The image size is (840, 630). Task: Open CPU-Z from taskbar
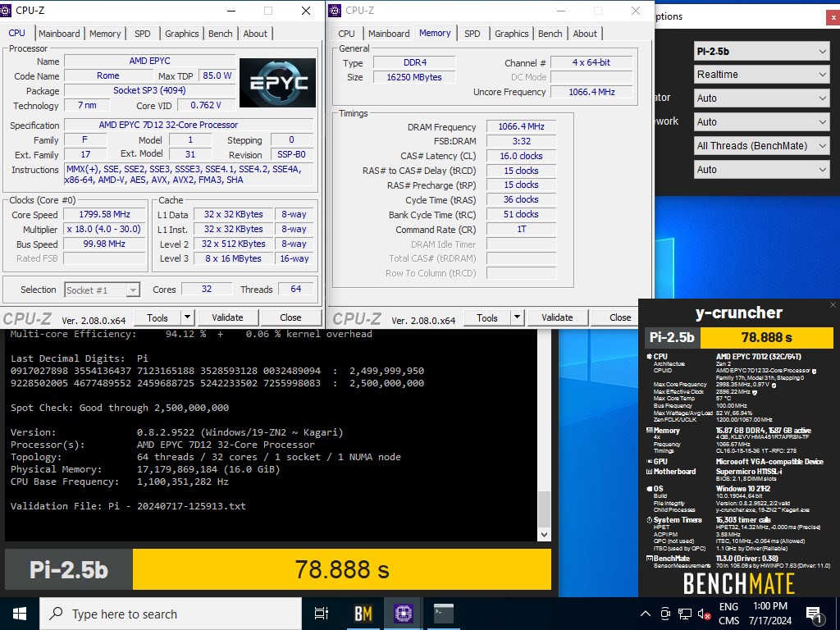404,614
